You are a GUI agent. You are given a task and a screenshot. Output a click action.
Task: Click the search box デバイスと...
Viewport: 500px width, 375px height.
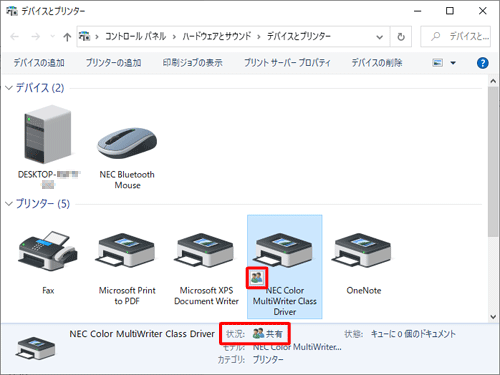(x=455, y=36)
